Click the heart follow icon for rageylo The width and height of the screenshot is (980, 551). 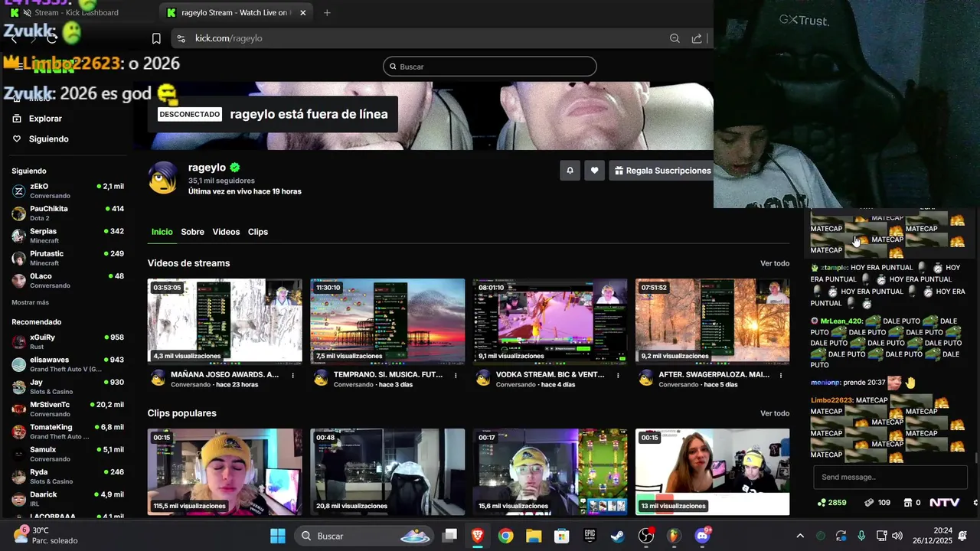point(594,171)
